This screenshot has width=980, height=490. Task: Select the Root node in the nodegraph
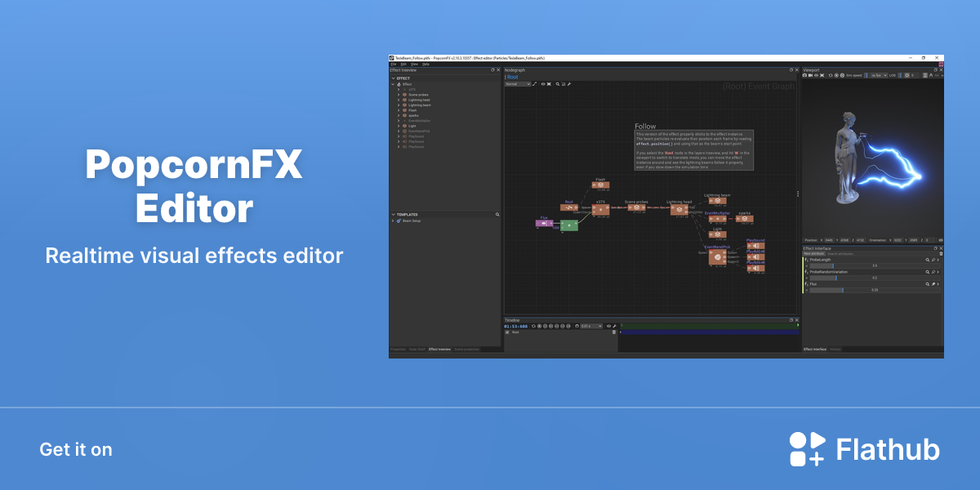pos(569,207)
